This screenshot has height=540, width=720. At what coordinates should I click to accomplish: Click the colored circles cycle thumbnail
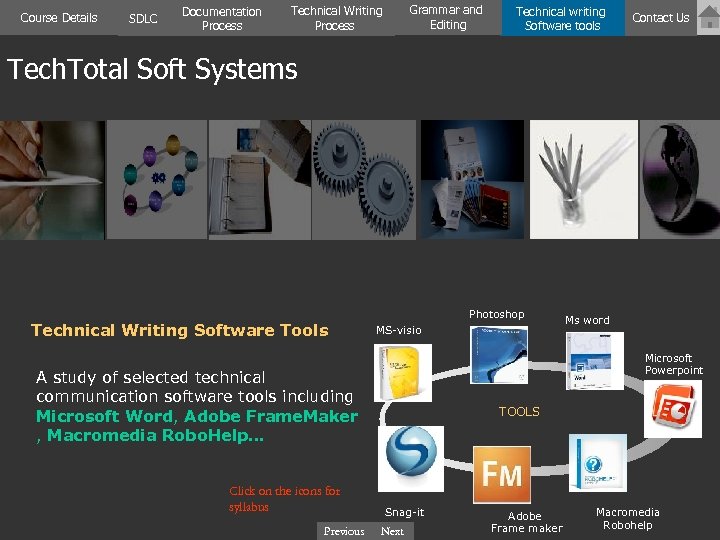point(157,180)
